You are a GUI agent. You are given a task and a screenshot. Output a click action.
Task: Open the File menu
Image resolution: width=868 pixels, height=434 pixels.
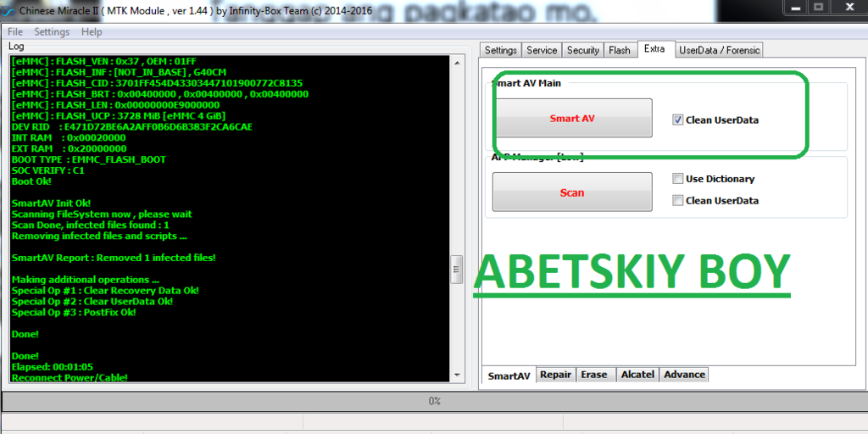point(15,32)
